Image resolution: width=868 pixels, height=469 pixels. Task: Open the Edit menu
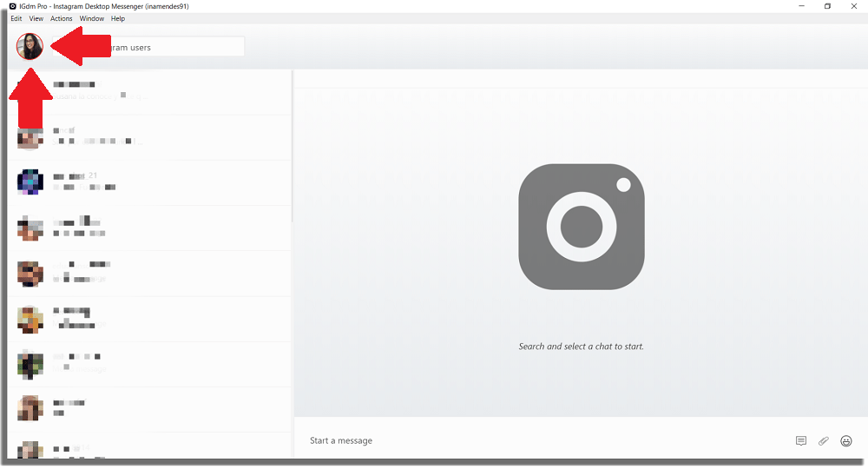point(16,18)
